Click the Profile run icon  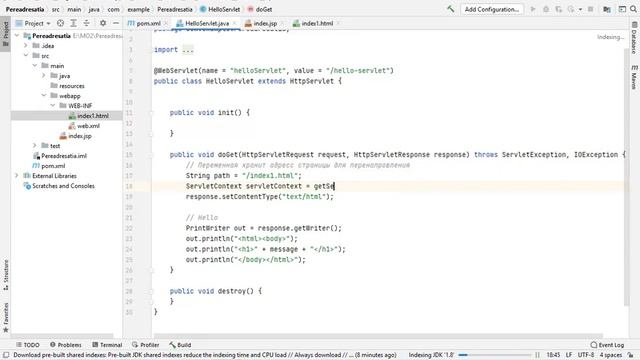tap(571, 9)
